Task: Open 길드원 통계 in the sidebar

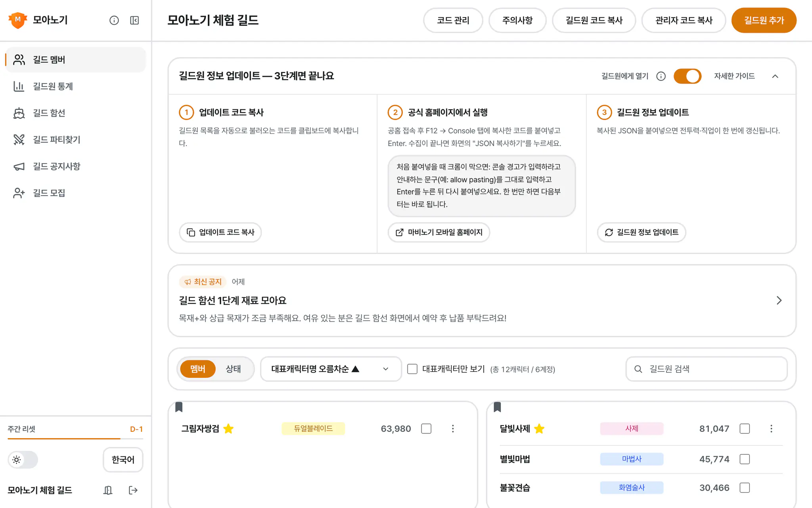Action: pyautogui.click(x=75, y=86)
